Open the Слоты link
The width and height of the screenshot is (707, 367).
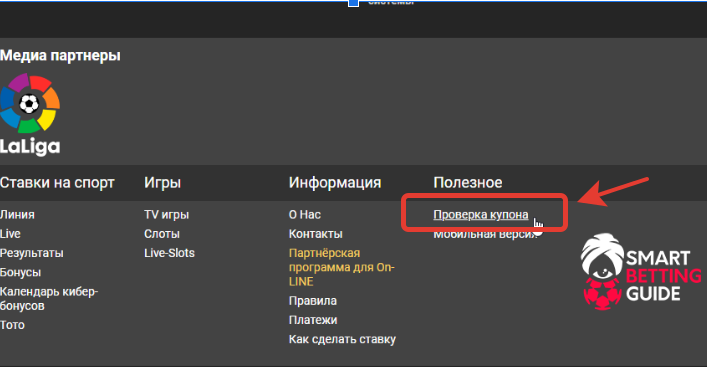162,234
